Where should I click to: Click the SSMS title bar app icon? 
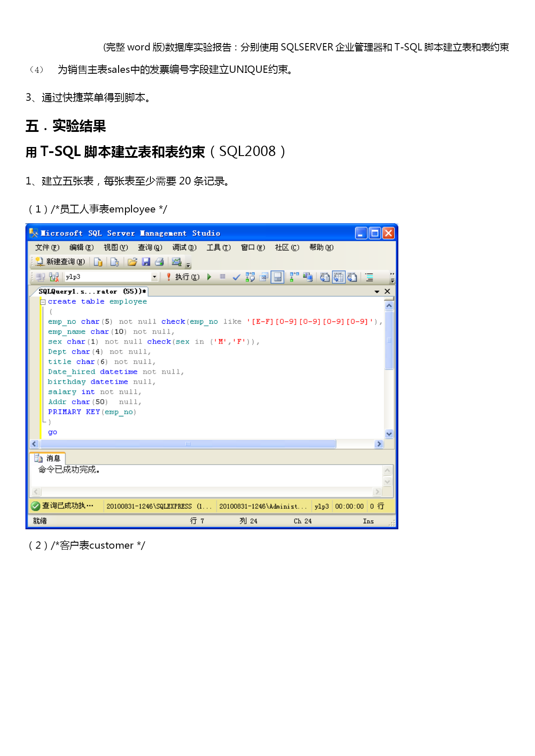tap(34, 233)
